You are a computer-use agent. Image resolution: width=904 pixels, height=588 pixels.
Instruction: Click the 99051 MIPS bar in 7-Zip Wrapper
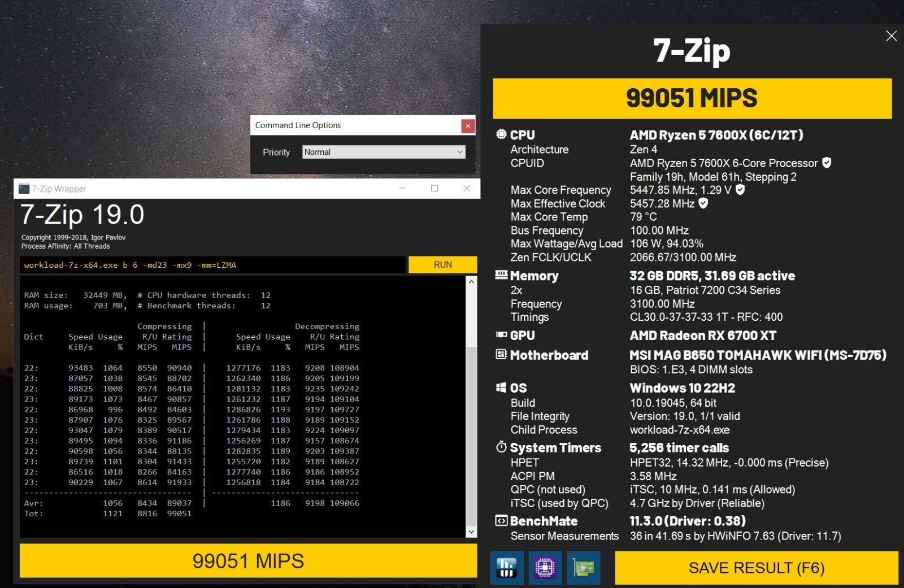click(x=248, y=561)
